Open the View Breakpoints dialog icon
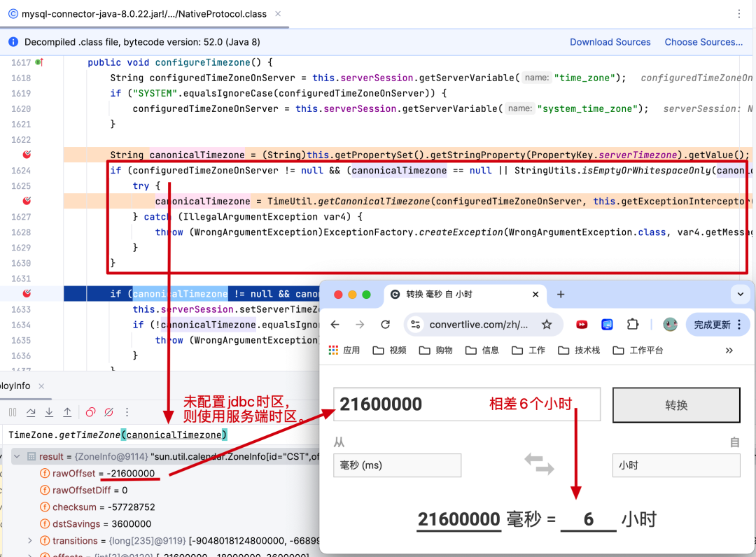756x557 pixels. 90,412
